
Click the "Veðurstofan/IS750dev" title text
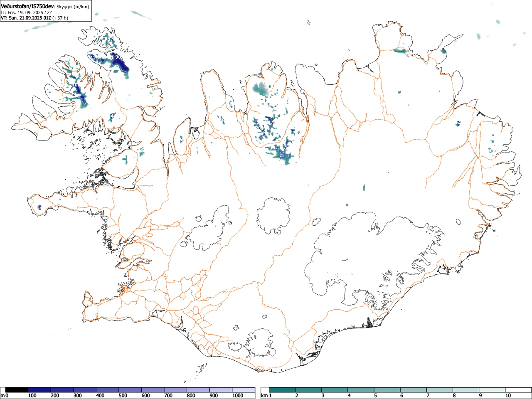(x=27, y=6)
